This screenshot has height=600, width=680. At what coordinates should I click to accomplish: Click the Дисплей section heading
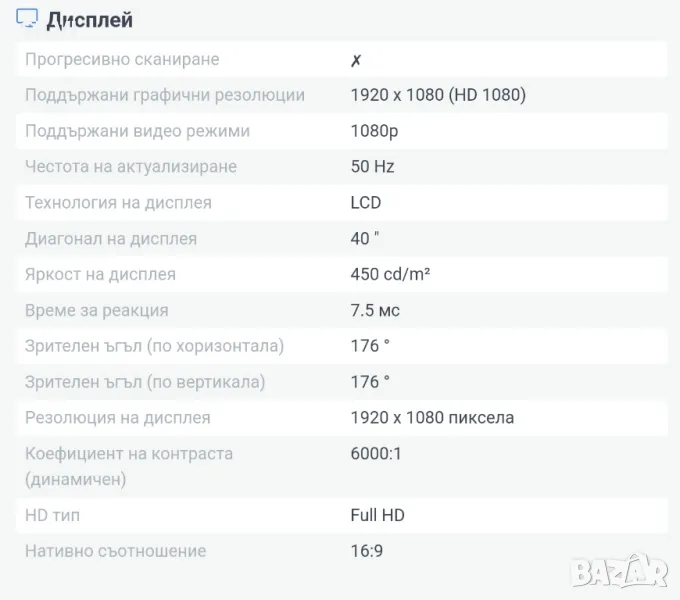(x=90, y=20)
